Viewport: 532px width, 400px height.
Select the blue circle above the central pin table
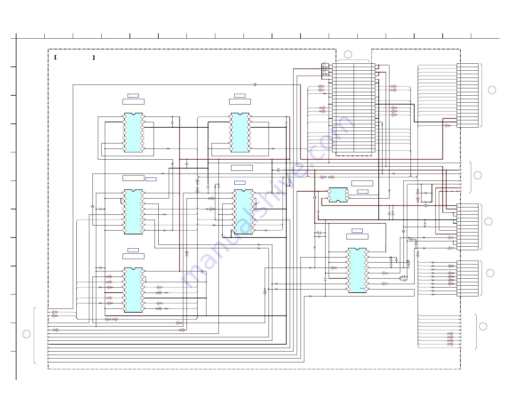(x=348, y=54)
